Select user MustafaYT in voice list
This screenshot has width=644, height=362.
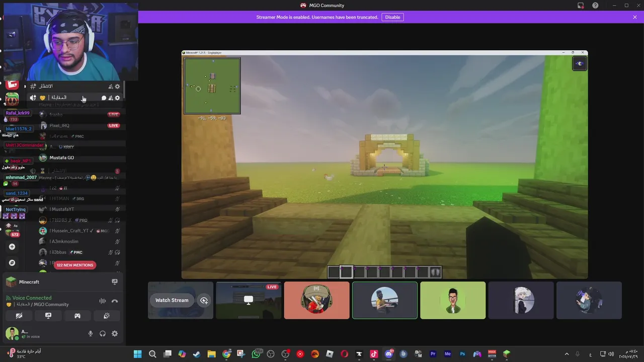pyautogui.click(x=80, y=209)
